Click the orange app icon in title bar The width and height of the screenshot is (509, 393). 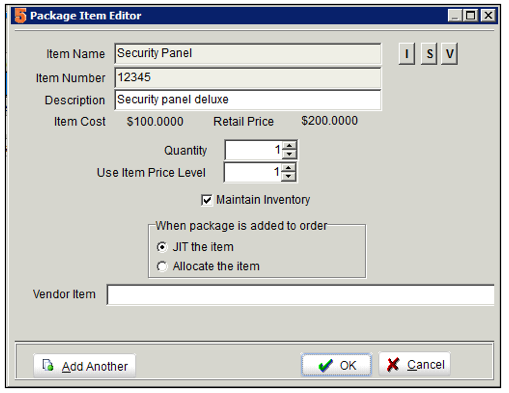[x=20, y=16]
